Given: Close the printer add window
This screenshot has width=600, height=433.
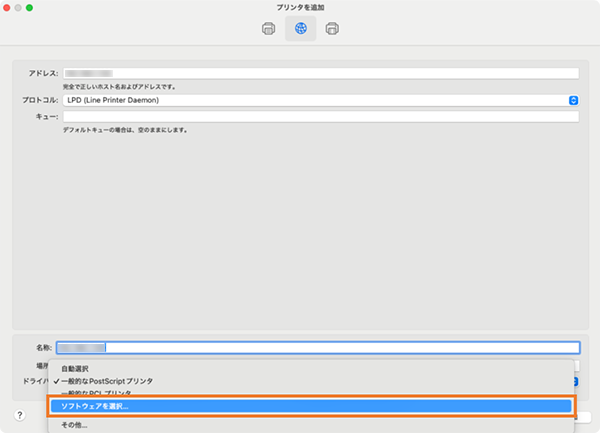Looking at the screenshot, I should (x=7, y=8).
